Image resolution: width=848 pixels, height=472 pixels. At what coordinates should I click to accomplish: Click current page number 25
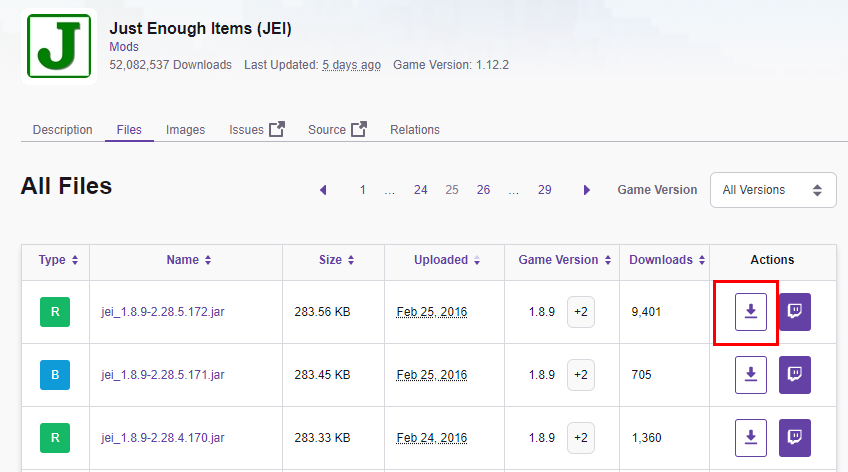tap(452, 190)
